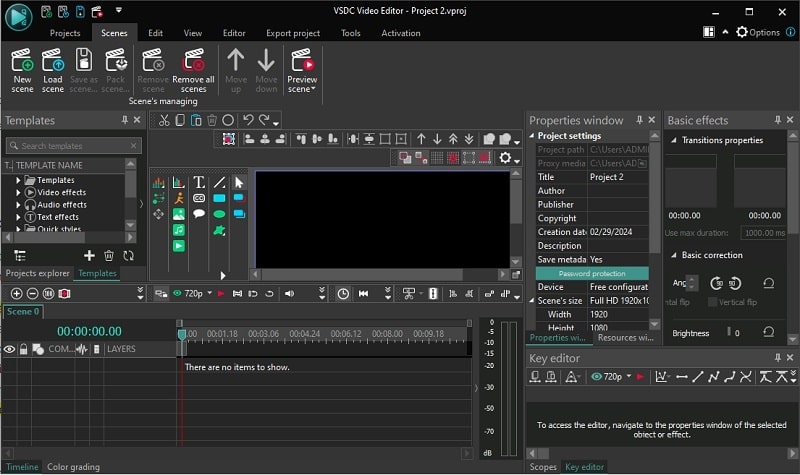Toggle layer visibility eye icon on timeline
Screen dimensions: 800x475
(x=9, y=349)
